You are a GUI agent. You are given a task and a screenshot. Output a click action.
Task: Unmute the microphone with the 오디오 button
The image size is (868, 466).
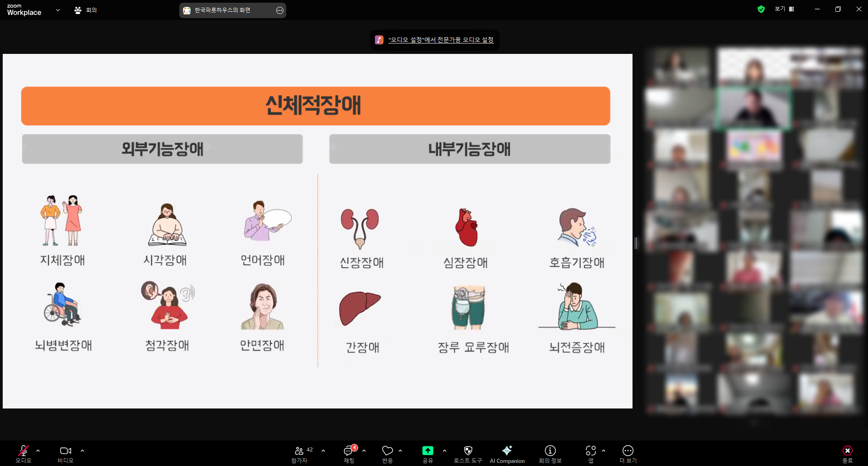(x=23, y=453)
